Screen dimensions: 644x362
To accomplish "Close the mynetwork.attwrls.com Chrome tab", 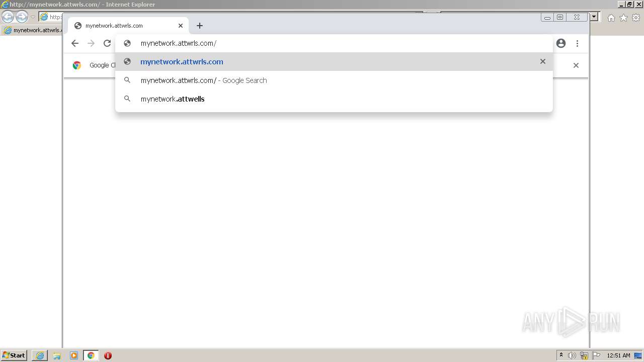I will (x=181, y=26).
